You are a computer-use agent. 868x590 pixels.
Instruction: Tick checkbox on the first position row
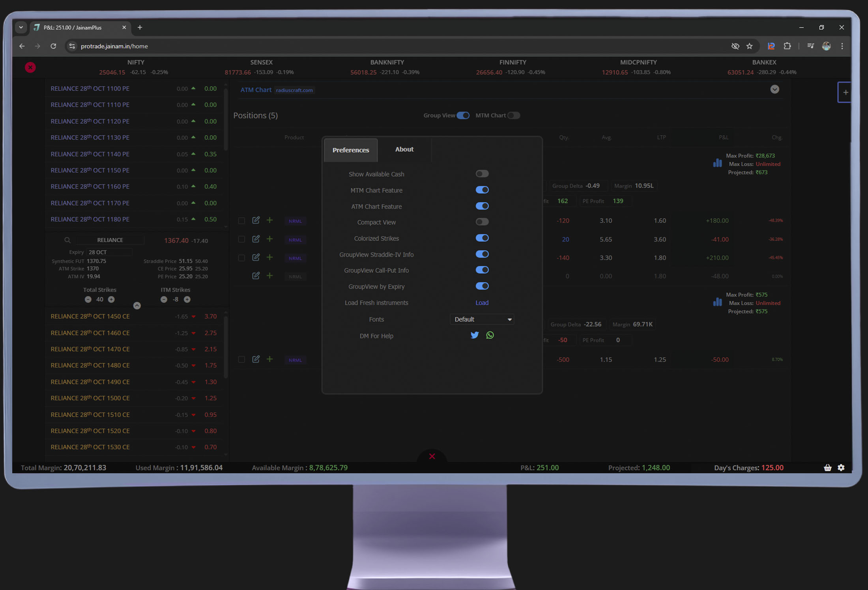241,221
